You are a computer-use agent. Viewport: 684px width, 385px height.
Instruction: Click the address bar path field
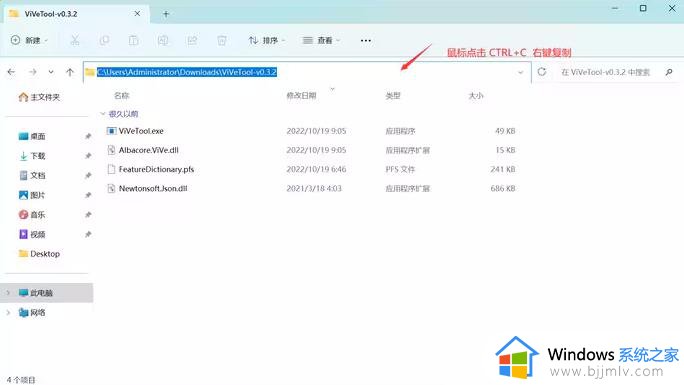(307, 72)
